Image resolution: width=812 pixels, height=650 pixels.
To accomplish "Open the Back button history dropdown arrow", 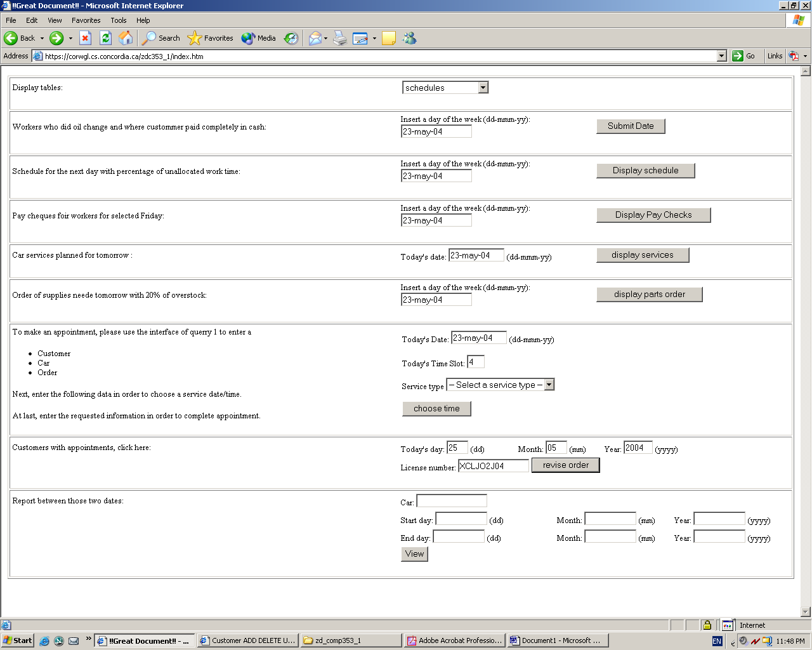I will (43, 38).
